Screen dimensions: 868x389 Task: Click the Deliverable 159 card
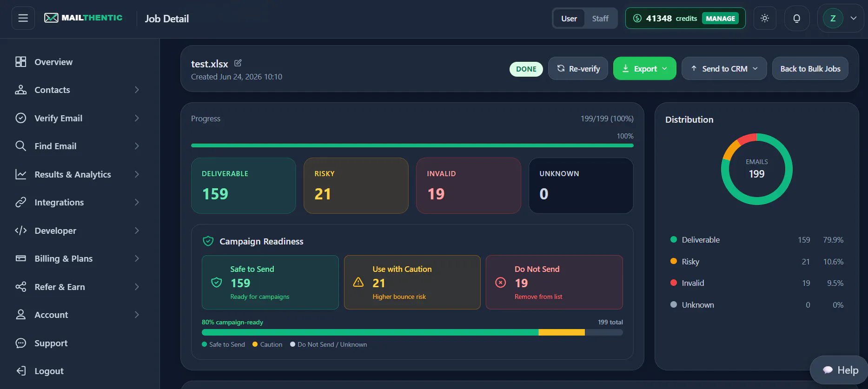coord(244,186)
